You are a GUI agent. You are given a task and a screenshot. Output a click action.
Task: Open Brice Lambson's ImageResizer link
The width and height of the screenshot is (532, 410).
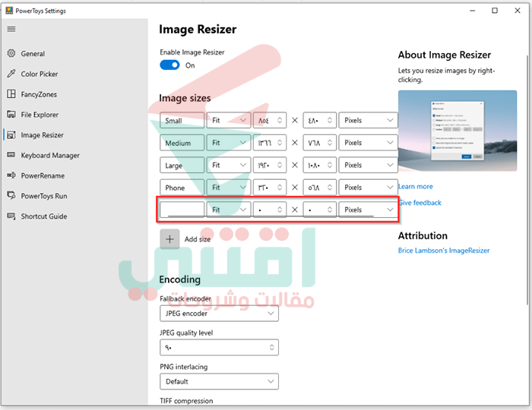pos(444,251)
